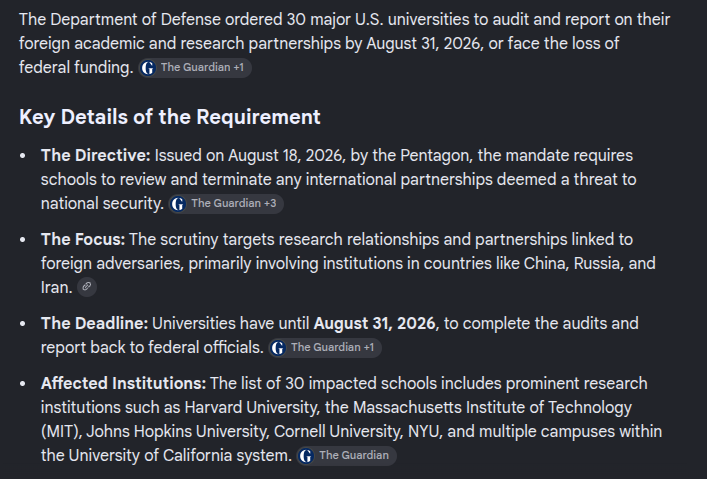Click Guardian logo icon after "national security."
The width and height of the screenshot is (707, 479).
178,204
